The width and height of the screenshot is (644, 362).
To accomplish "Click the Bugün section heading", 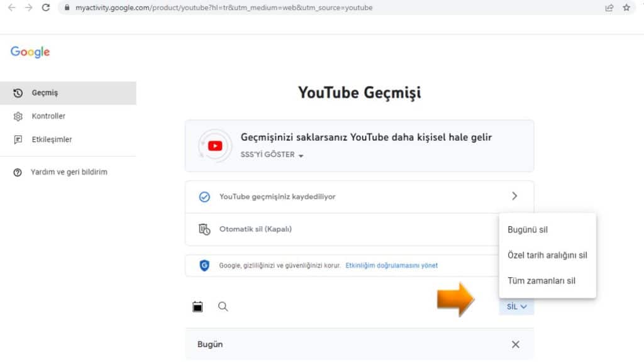I will 210,344.
